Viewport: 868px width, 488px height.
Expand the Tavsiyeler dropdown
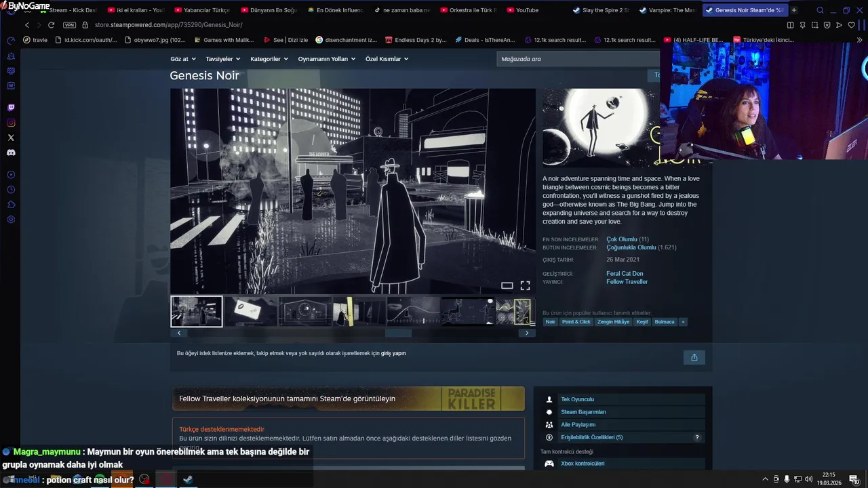[223, 59]
